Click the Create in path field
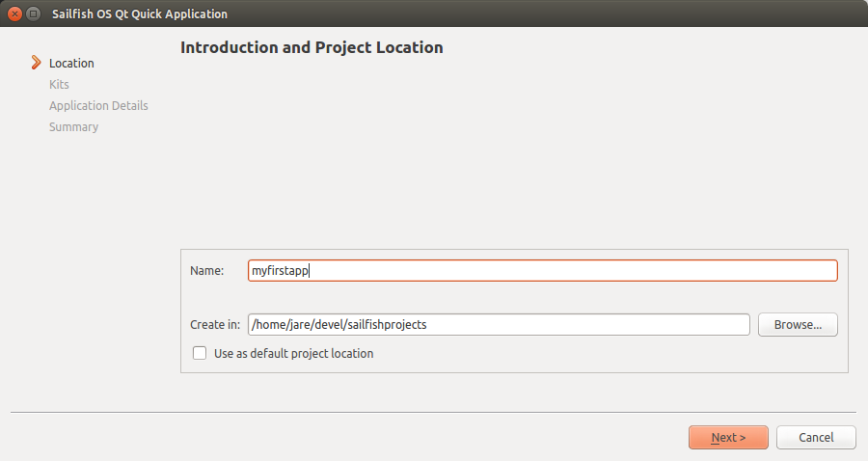Image resolution: width=868 pixels, height=461 pixels. [498, 325]
